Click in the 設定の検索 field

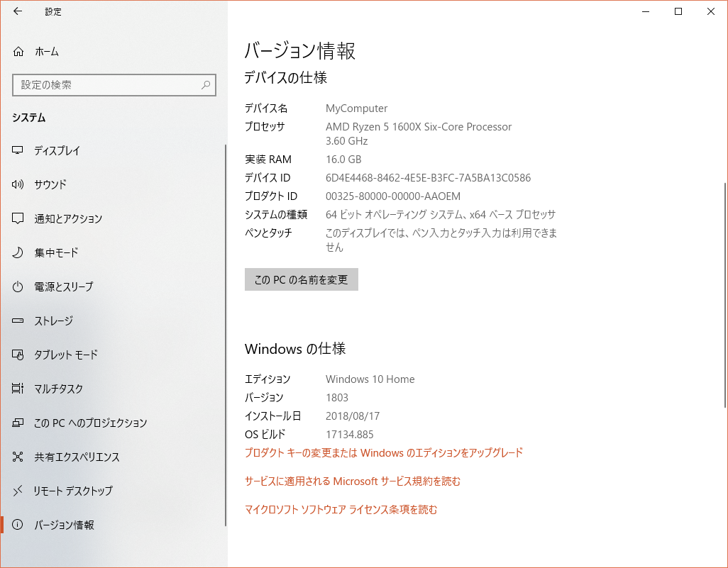[114, 85]
